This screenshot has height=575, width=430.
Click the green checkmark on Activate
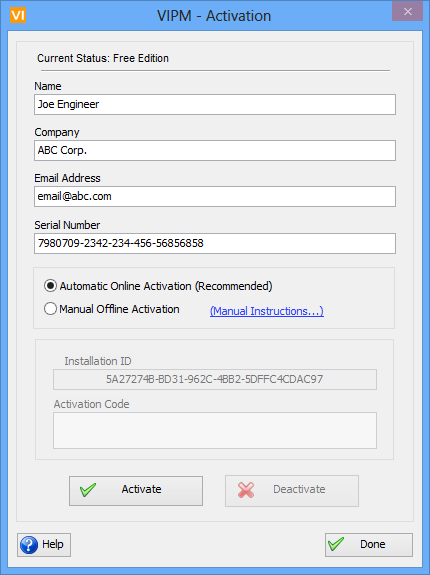(88, 490)
